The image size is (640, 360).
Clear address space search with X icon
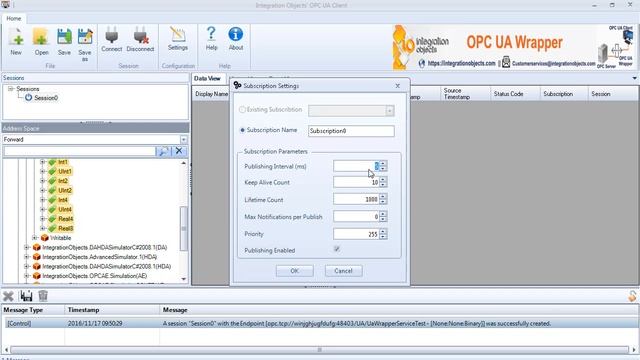179,151
